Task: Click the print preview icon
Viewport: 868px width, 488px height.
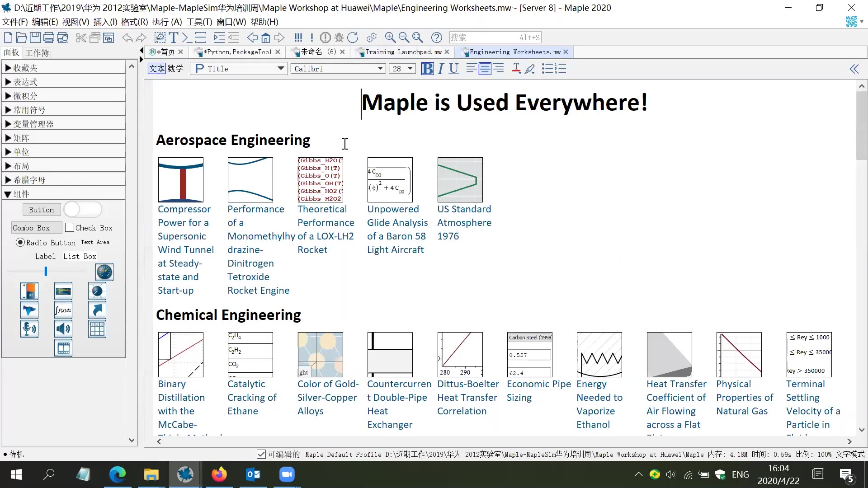Action: pyautogui.click(x=63, y=38)
